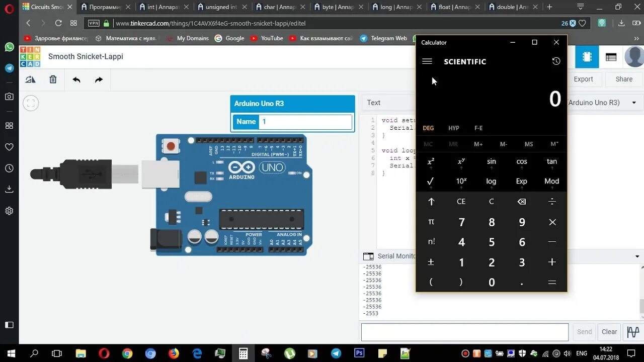Collapse the Serial Monitor expander arrow

pyautogui.click(x=637, y=256)
